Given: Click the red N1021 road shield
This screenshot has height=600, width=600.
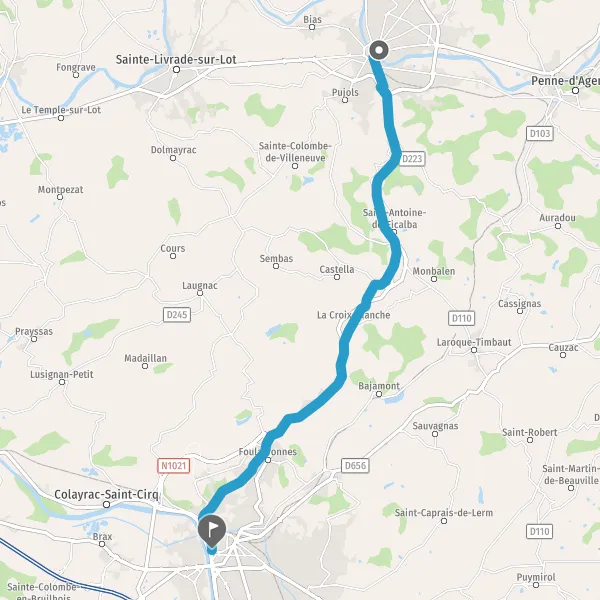Looking at the screenshot, I should 173,466.
